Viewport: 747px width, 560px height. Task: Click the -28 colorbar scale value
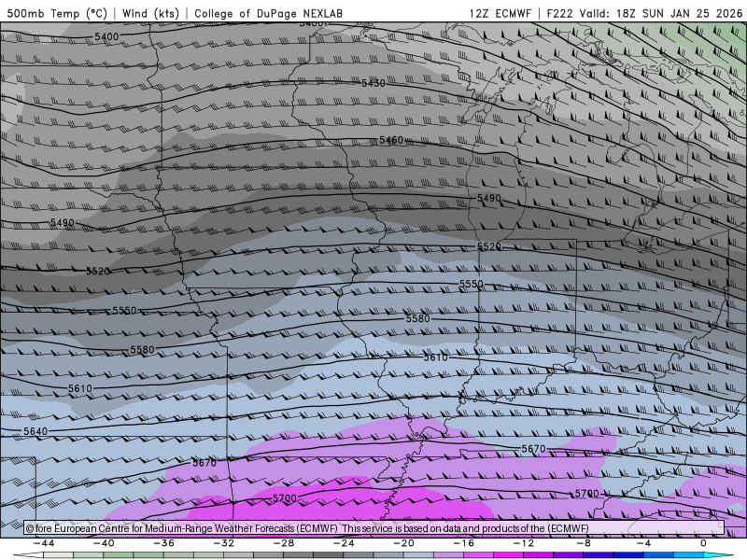pos(284,543)
